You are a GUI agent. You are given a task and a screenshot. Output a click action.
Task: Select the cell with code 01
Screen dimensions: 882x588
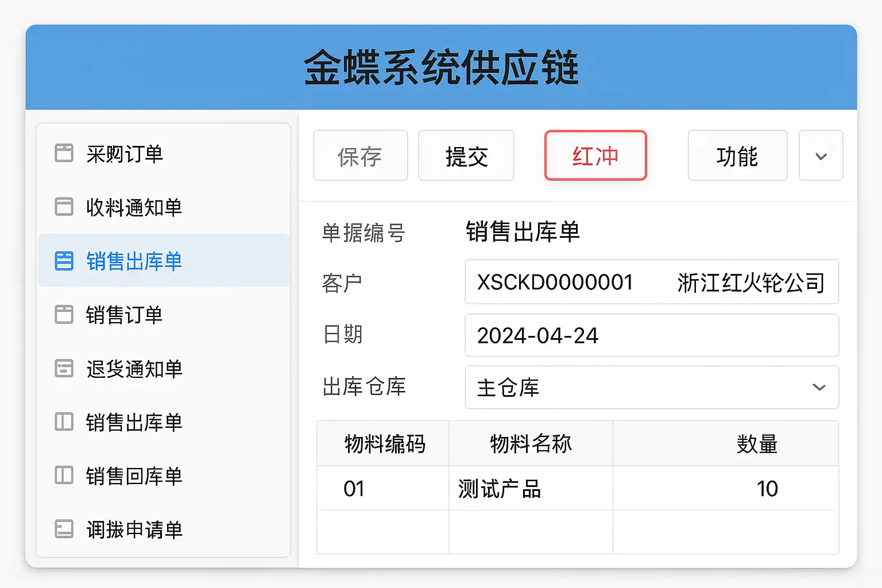[383, 488]
